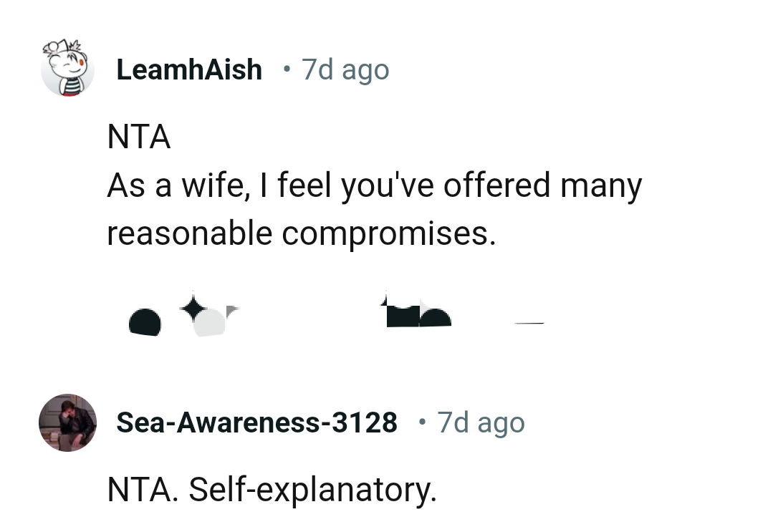Click the "reasonable compromises." text line
773x532 pixels.
coord(301,233)
